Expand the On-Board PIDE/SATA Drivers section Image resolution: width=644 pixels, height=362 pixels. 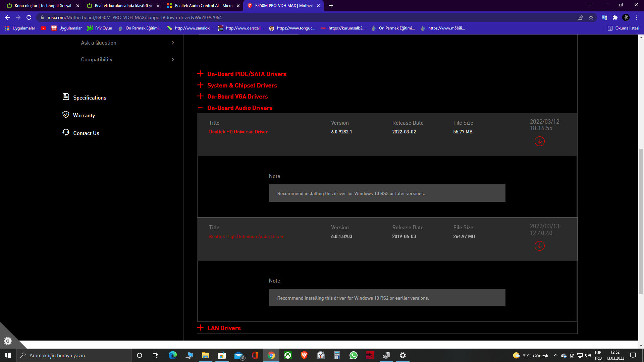tap(247, 74)
